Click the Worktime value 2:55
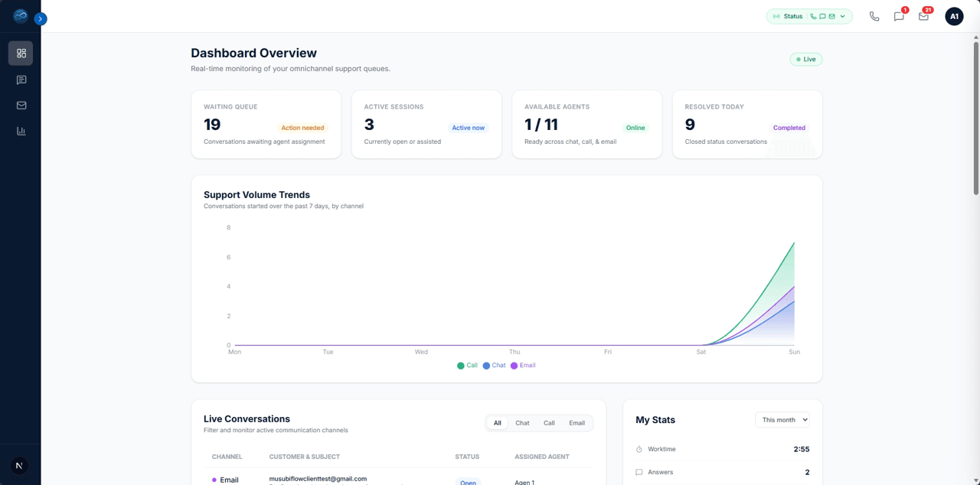The height and width of the screenshot is (485, 980). point(802,449)
